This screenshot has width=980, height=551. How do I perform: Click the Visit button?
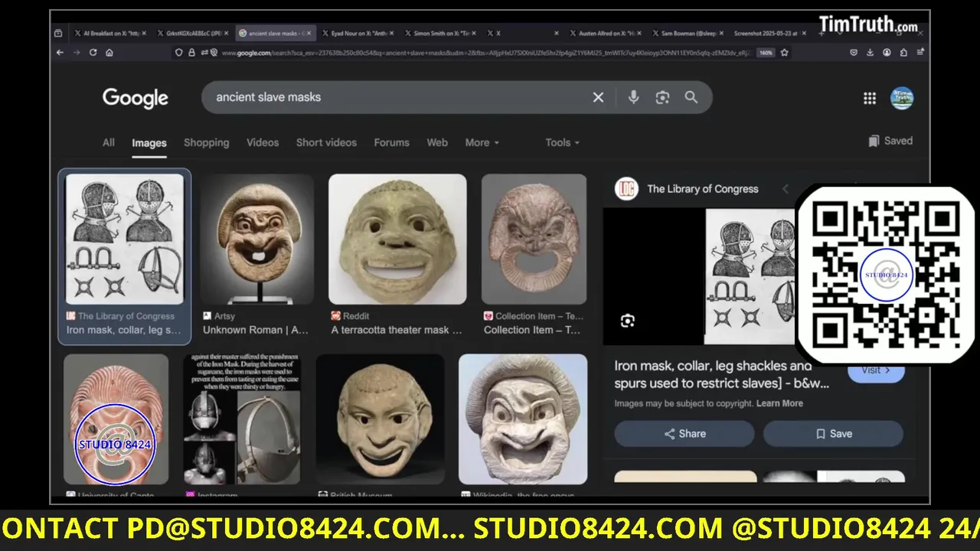[x=876, y=370]
